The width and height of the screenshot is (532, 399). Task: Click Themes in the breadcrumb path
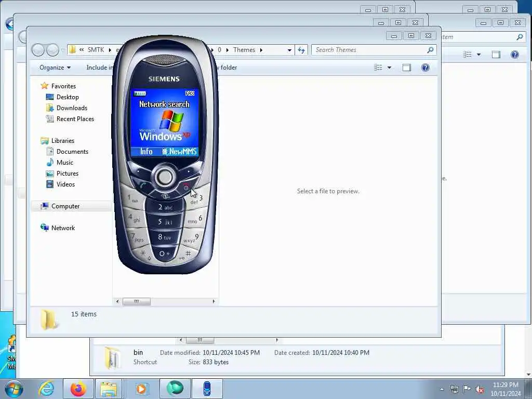coord(244,50)
